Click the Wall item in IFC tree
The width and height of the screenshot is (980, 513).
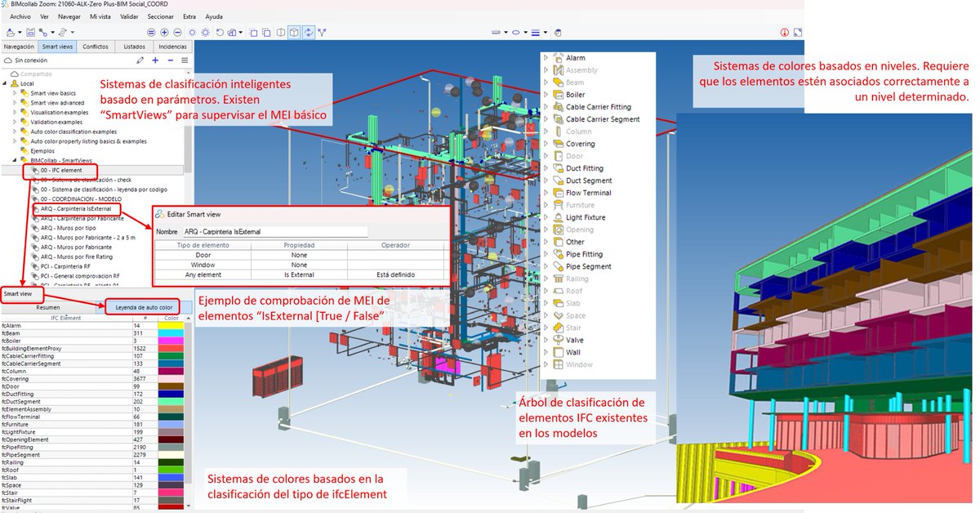pyautogui.click(x=572, y=352)
